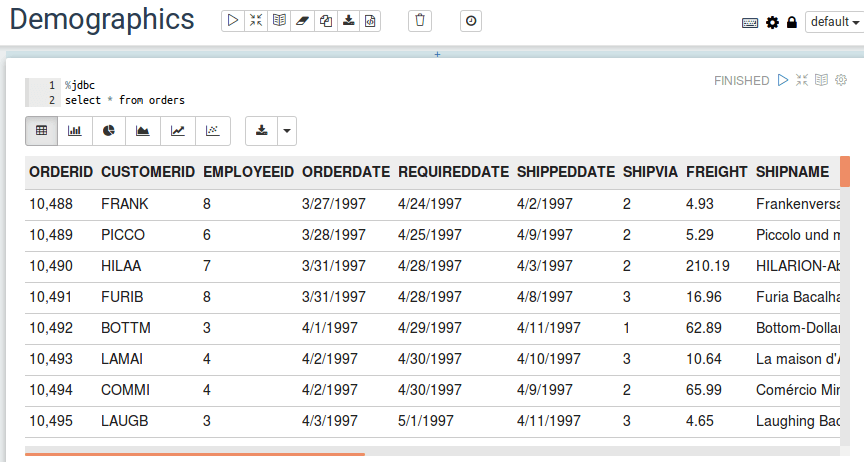Screen dimensions: 865x462
Task: Click the show/hide code icon in header
Action: pos(256,21)
